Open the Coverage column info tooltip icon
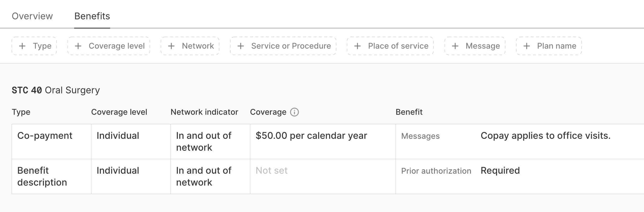Image resolution: width=644 pixels, height=212 pixels. [x=294, y=112]
